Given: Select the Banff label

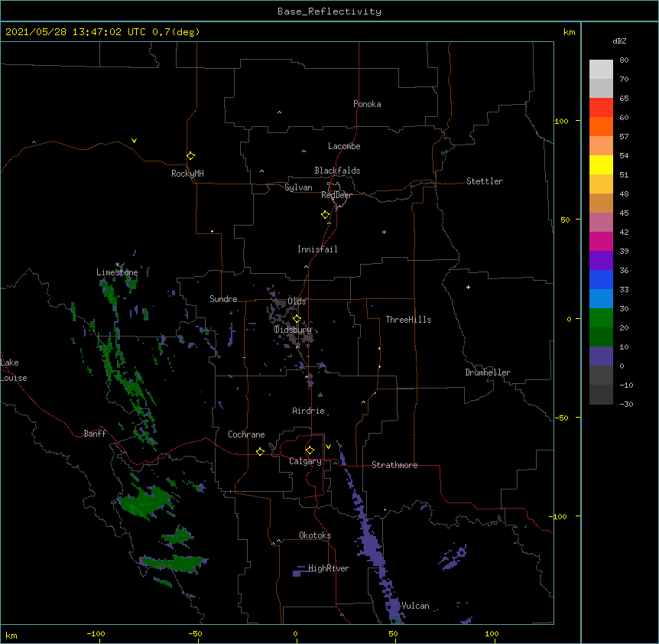Looking at the screenshot, I should pos(95,434).
